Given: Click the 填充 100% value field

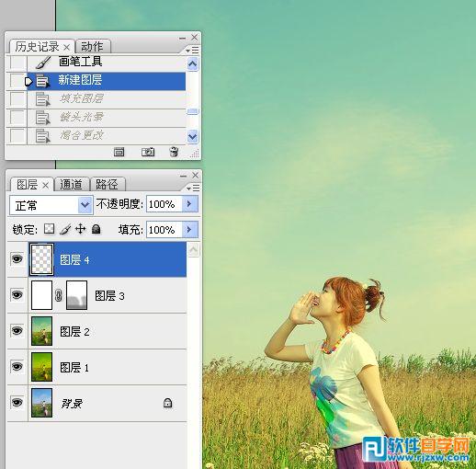Looking at the screenshot, I should tap(164, 230).
